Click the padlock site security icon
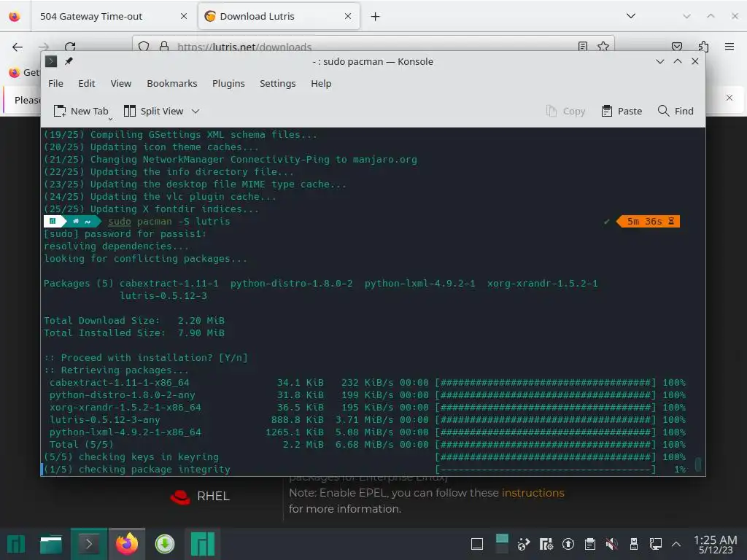 164,46
